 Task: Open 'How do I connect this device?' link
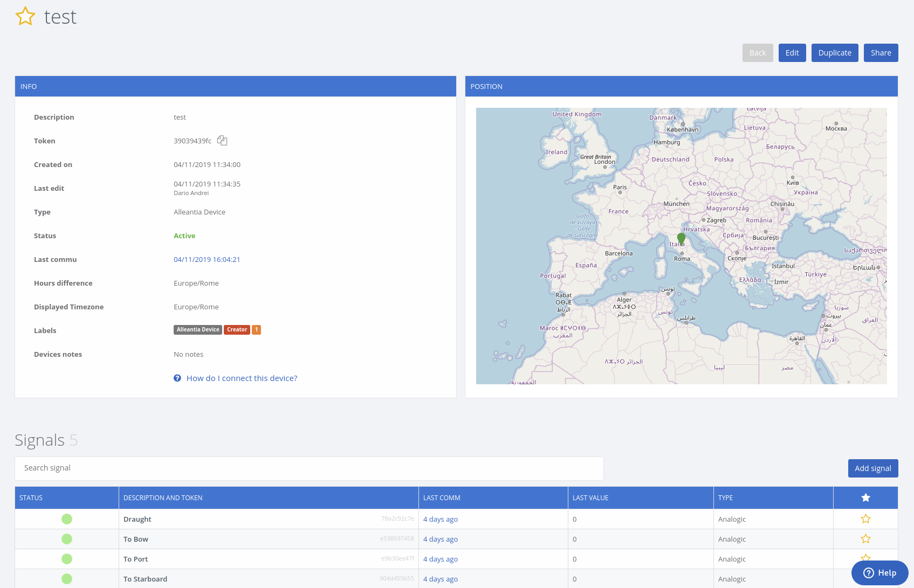click(x=242, y=378)
